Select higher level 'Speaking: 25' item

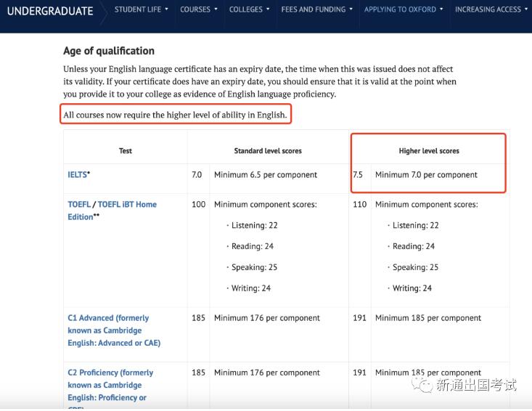(x=415, y=267)
